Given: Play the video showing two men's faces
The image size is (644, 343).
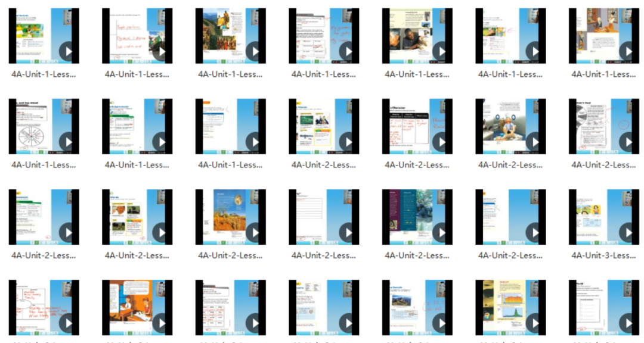Looking at the screenshot, I should pyautogui.click(x=441, y=51).
